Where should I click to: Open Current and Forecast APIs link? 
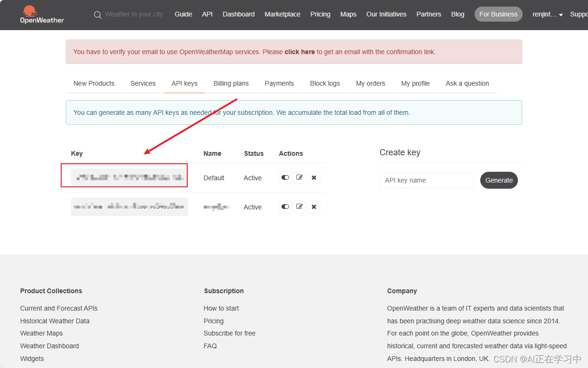click(x=59, y=308)
